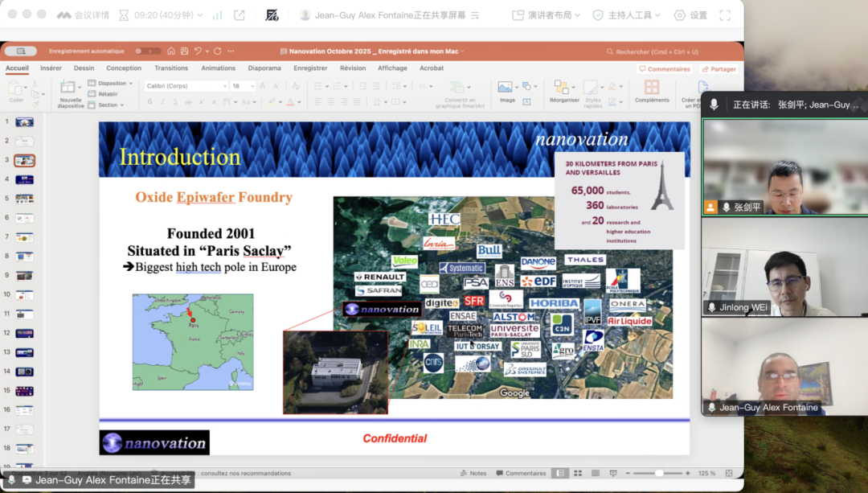This screenshot has height=493, width=868.
Task: Click the Partager button
Action: (x=718, y=69)
